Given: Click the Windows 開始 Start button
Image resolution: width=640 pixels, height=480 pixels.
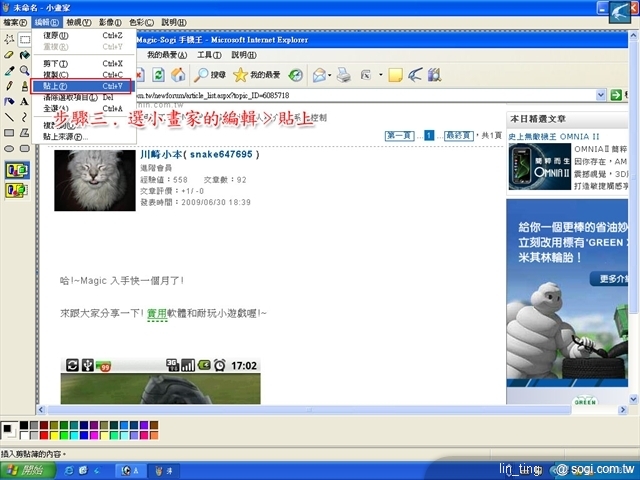Looking at the screenshot, I should click(x=28, y=471).
